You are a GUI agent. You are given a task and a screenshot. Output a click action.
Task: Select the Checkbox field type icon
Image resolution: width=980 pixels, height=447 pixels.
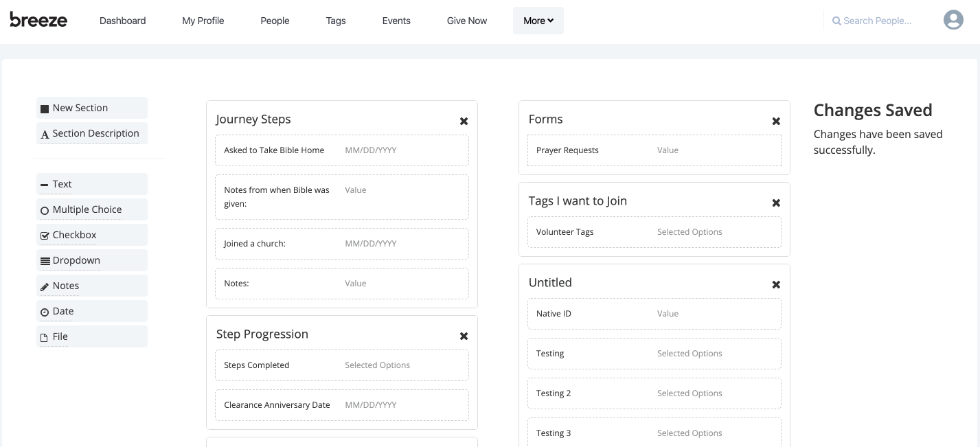[44, 235]
